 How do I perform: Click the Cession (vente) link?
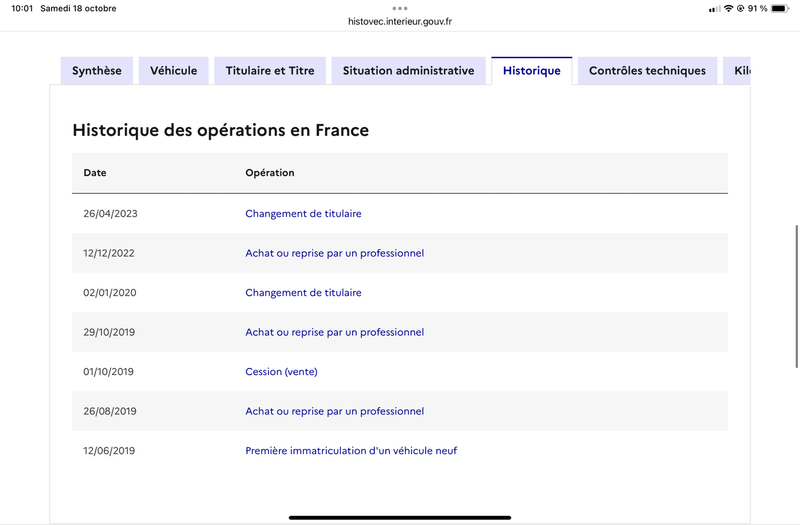coord(281,372)
